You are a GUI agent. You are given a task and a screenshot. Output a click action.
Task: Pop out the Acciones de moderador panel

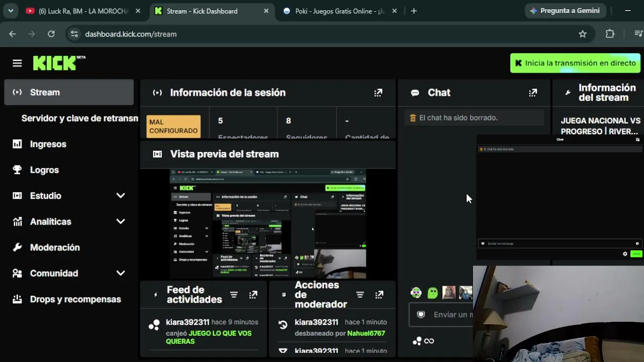point(379,295)
